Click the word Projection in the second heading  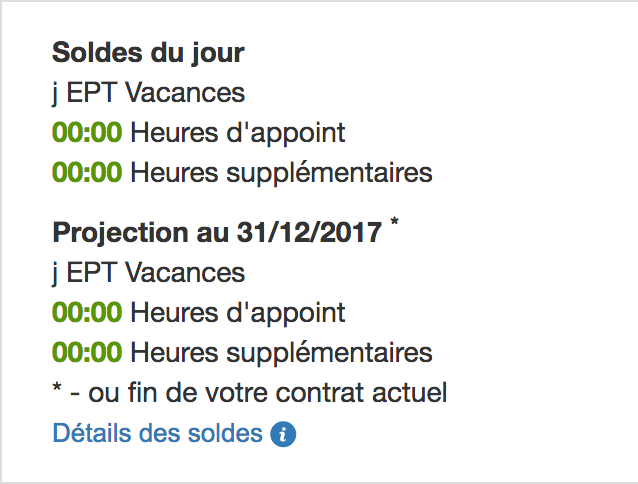tap(110, 232)
